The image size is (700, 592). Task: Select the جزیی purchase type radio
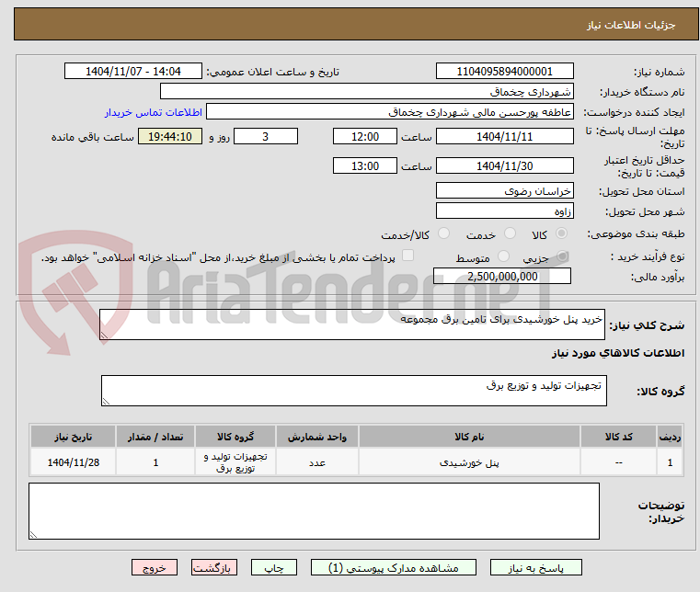562,256
